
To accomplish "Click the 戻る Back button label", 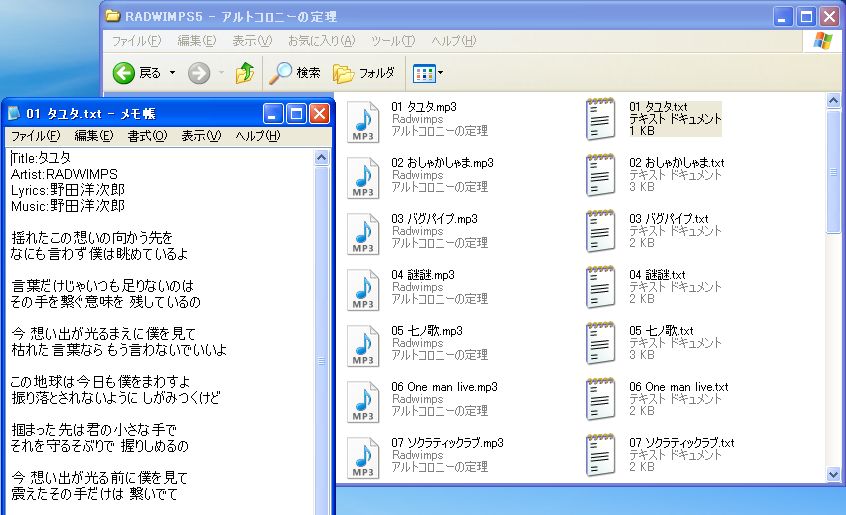I will tap(150, 73).
